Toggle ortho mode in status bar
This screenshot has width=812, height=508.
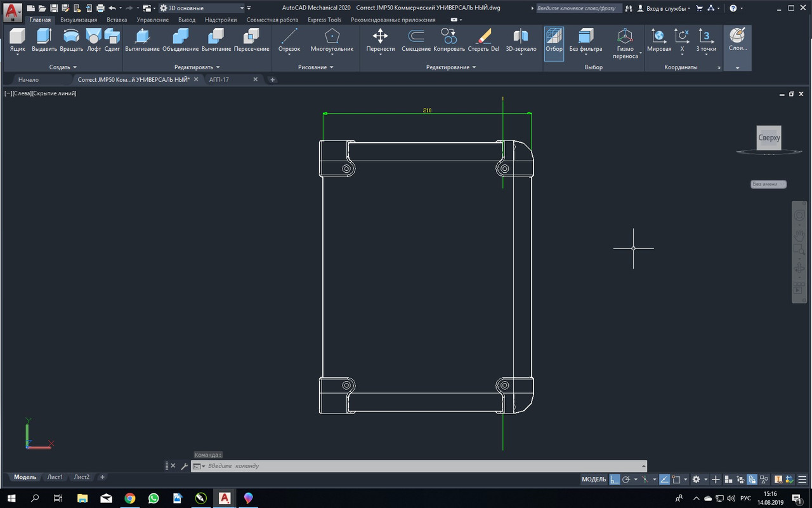click(x=615, y=479)
